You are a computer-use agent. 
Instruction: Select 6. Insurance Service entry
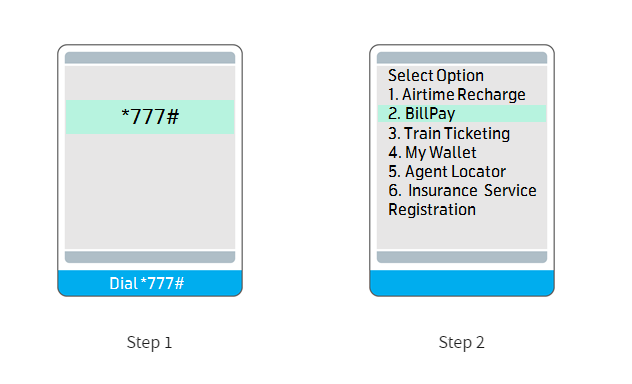462,191
